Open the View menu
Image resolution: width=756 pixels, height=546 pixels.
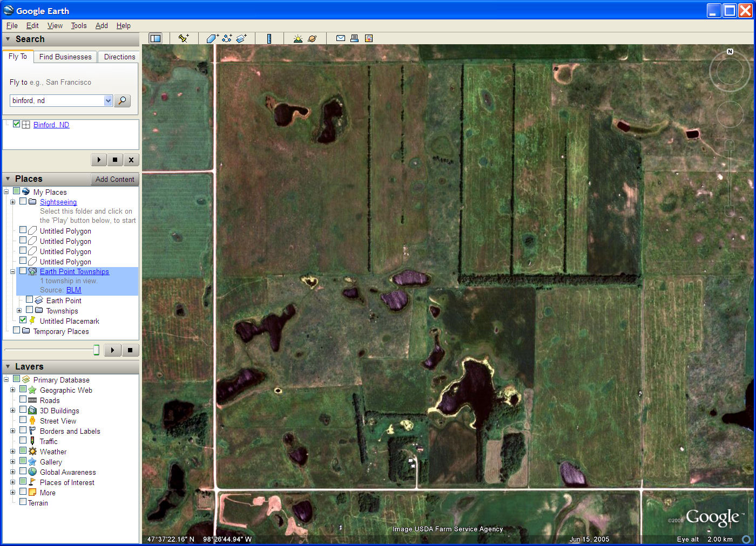(55, 25)
